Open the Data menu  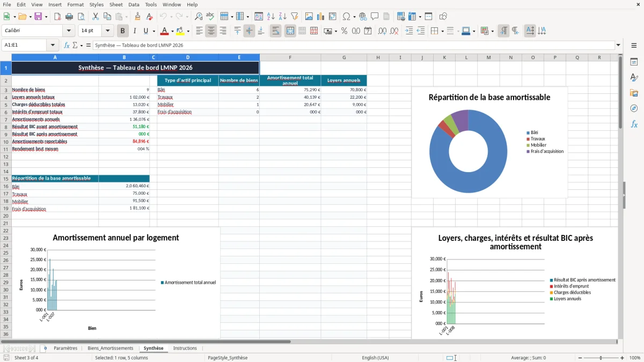coord(134,4)
